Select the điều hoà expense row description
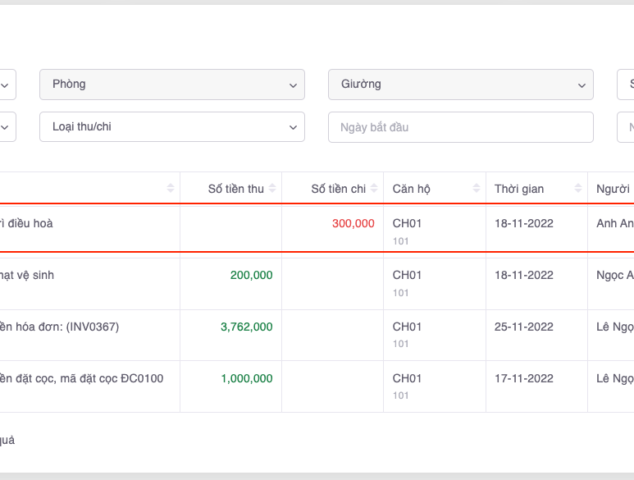The image size is (634, 480). (x=30, y=224)
